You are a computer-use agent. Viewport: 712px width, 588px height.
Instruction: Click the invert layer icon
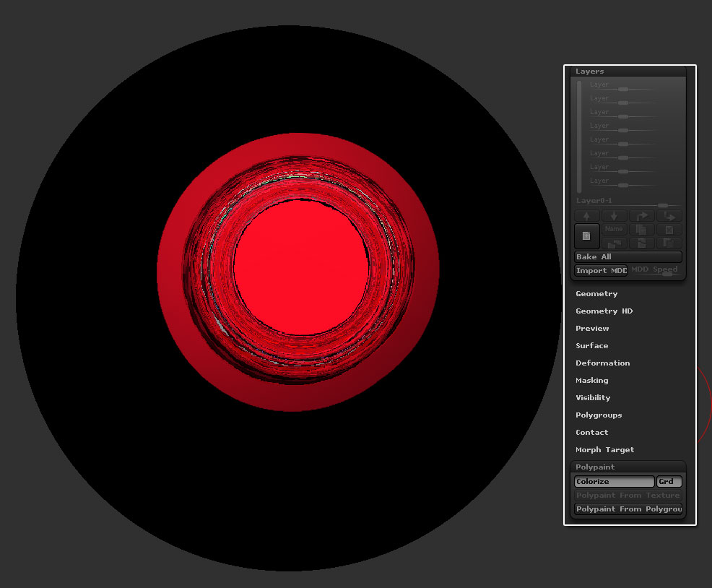(642, 243)
